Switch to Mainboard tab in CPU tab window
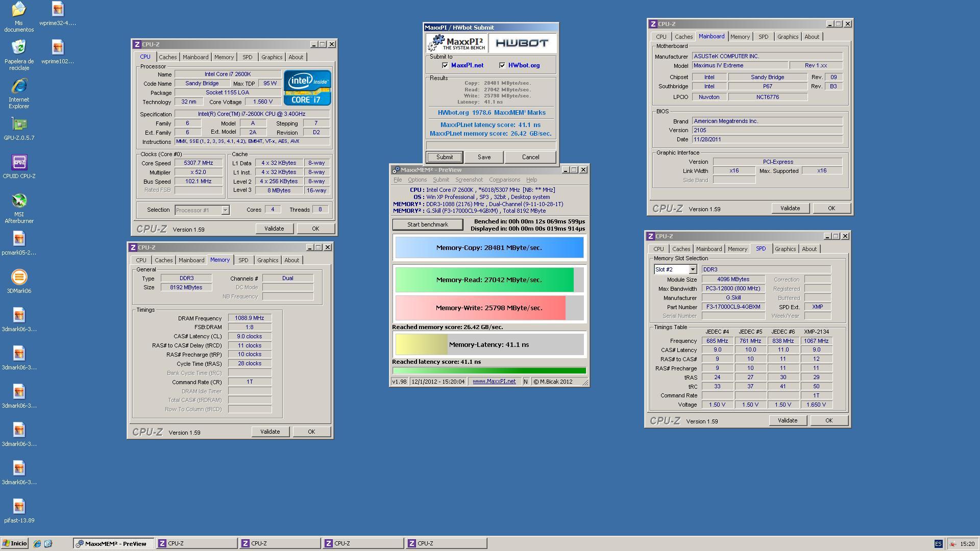The image size is (980, 551). point(195,57)
